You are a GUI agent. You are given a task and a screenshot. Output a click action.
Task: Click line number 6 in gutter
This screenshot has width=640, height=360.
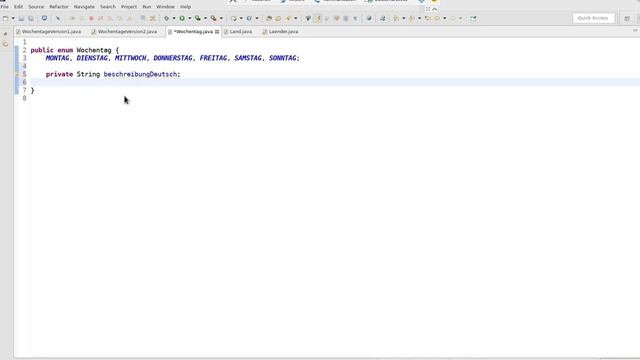pos(24,82)
